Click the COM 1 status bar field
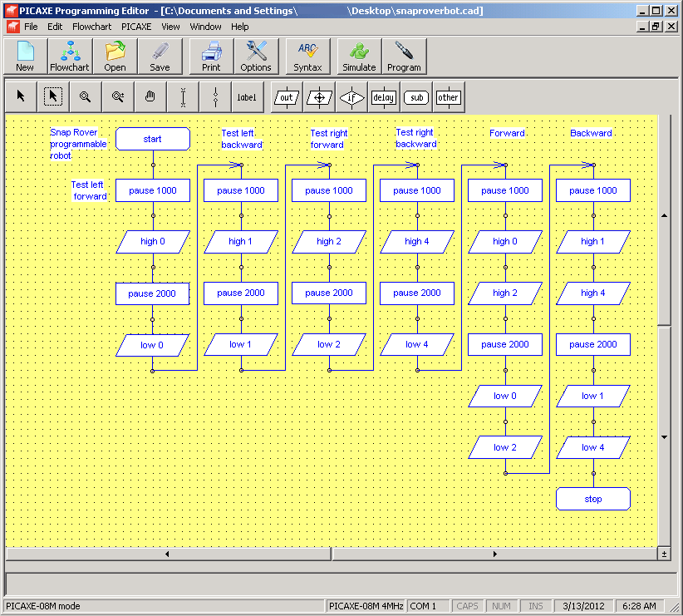 (426, 606)
